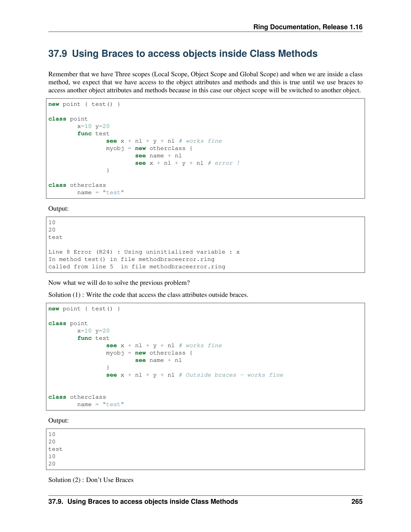Click the first 'Output:' label

(x=58, y=209)
